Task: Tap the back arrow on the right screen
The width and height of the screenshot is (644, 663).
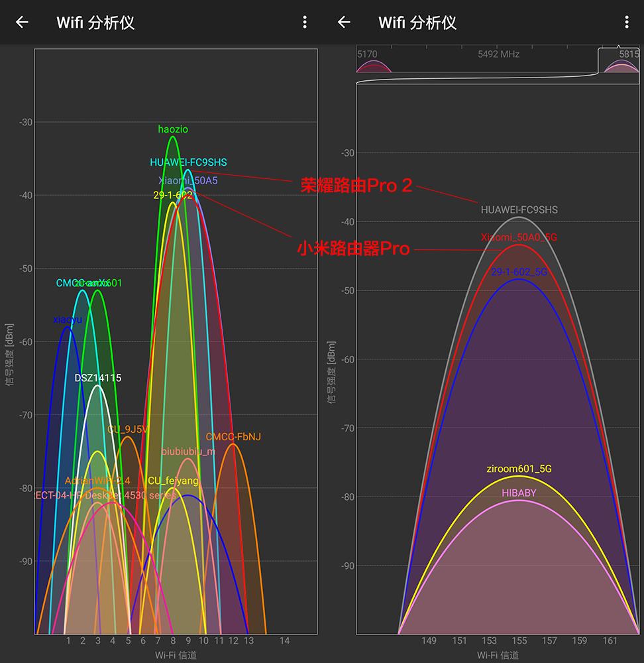Action: click(344, 22)
